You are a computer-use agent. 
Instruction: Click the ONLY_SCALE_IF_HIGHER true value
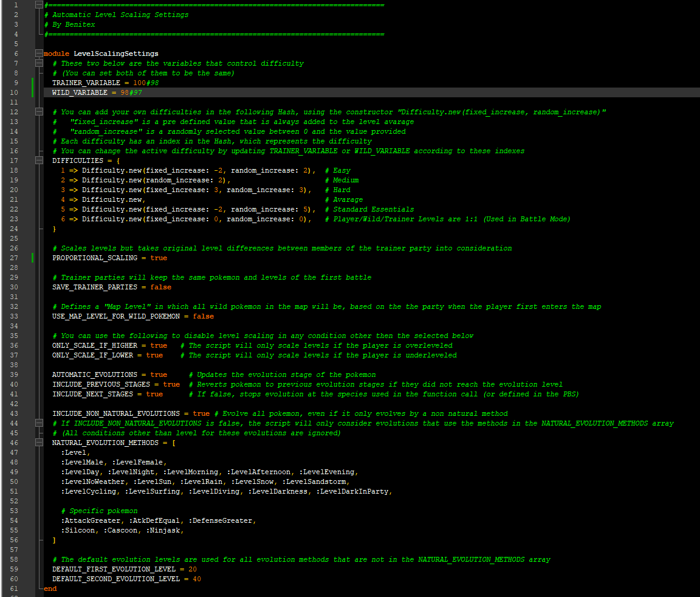pyautogui.click(x=159, y=345)
